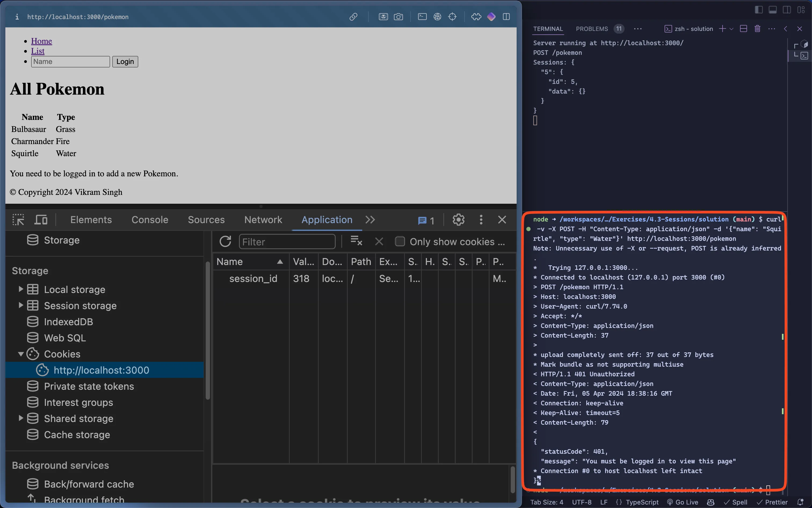812x508 pixels.
Task: Open the launch profile dropdown arrow
Action: pos(731,29)
